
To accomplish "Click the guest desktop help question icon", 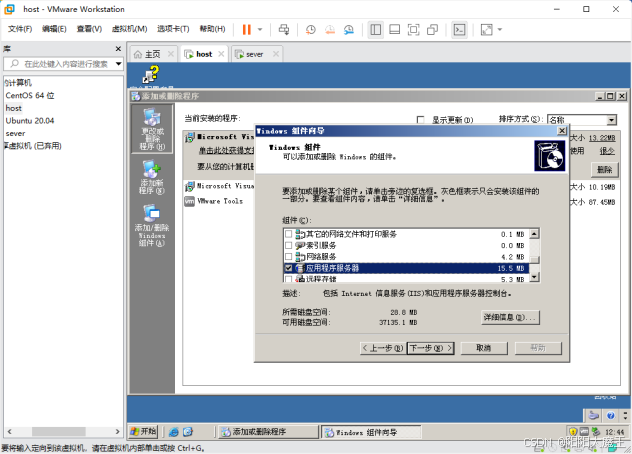I will (611, 415).
